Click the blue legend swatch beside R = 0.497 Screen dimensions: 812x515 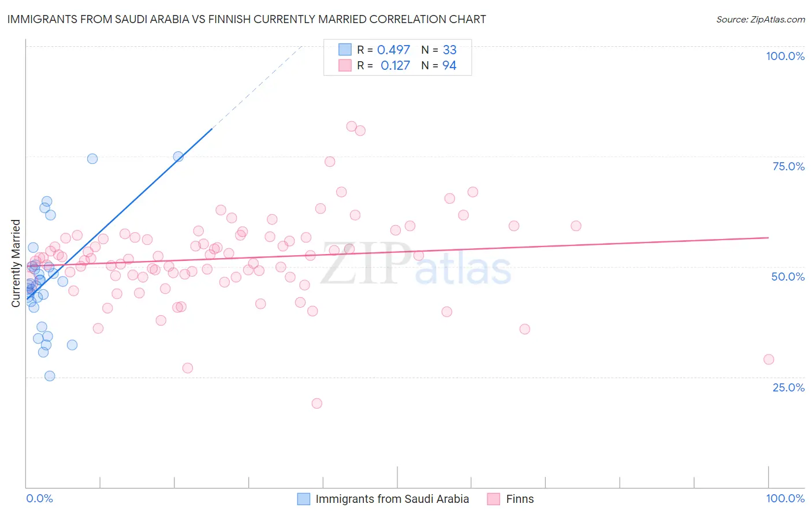click(345, 50)
